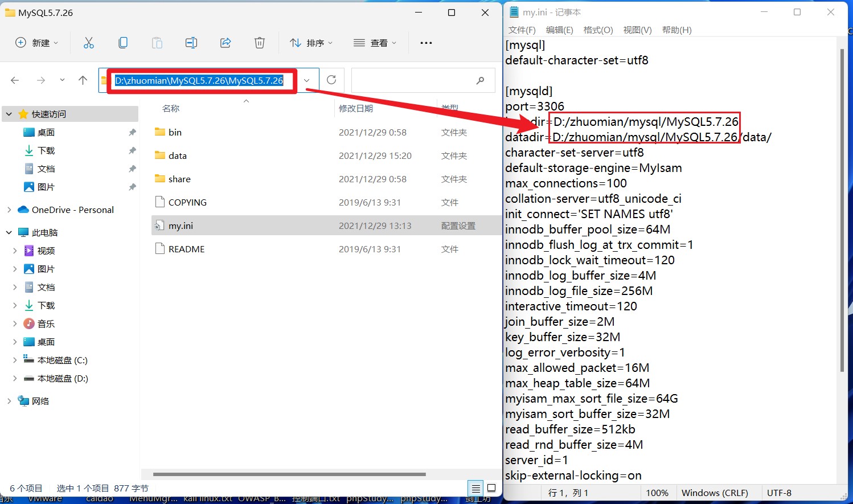
Task: Switch to large thumbnails layout
Action: tap(491, 488)
